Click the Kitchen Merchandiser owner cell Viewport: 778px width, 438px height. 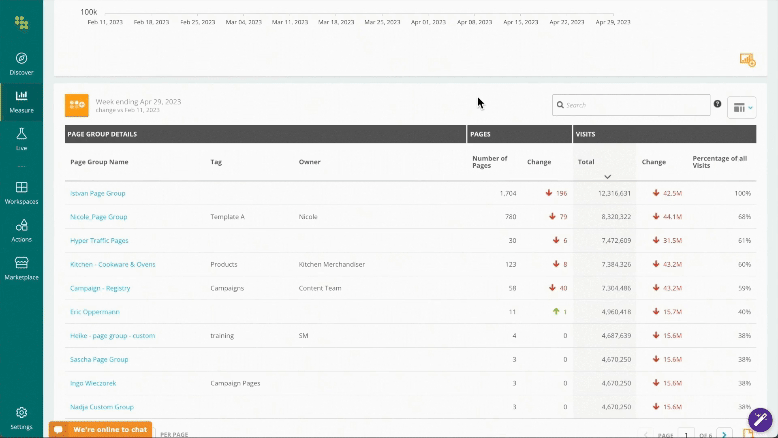tap(331, 264)
